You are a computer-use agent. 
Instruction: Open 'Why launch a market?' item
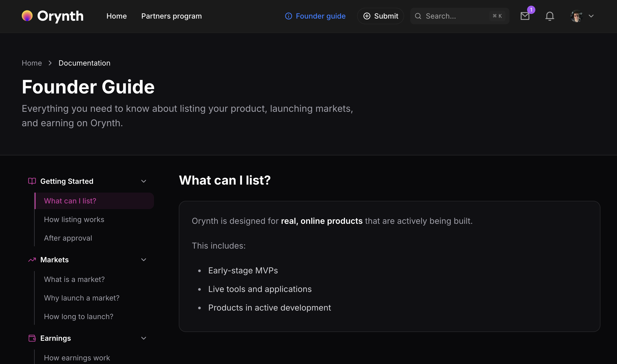pos(82,298)
